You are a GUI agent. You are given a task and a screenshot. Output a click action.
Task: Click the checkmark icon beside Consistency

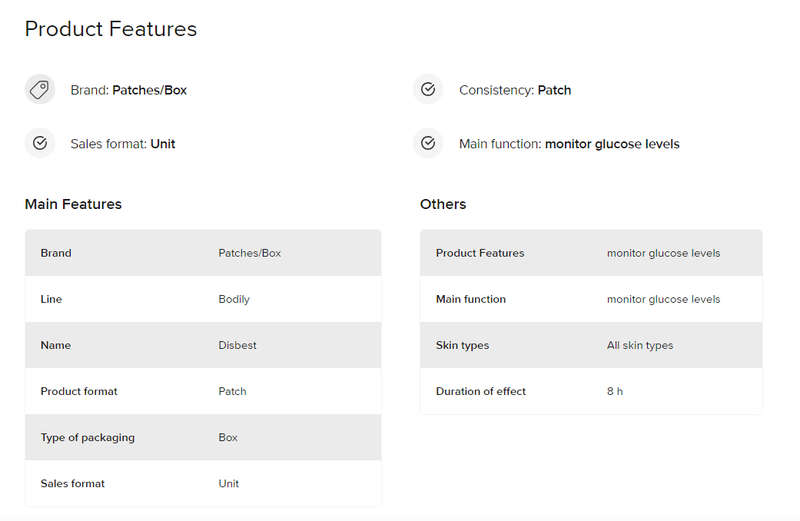point(428,89)
